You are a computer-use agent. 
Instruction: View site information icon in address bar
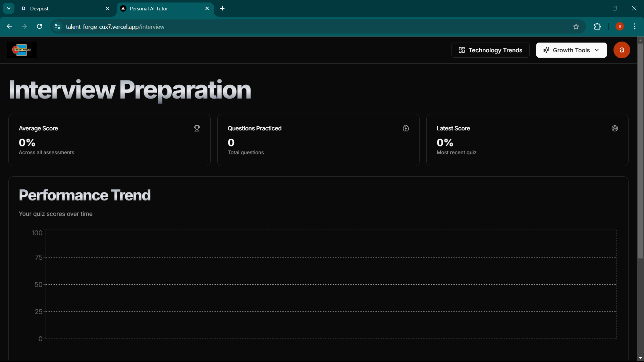point(57,27)
